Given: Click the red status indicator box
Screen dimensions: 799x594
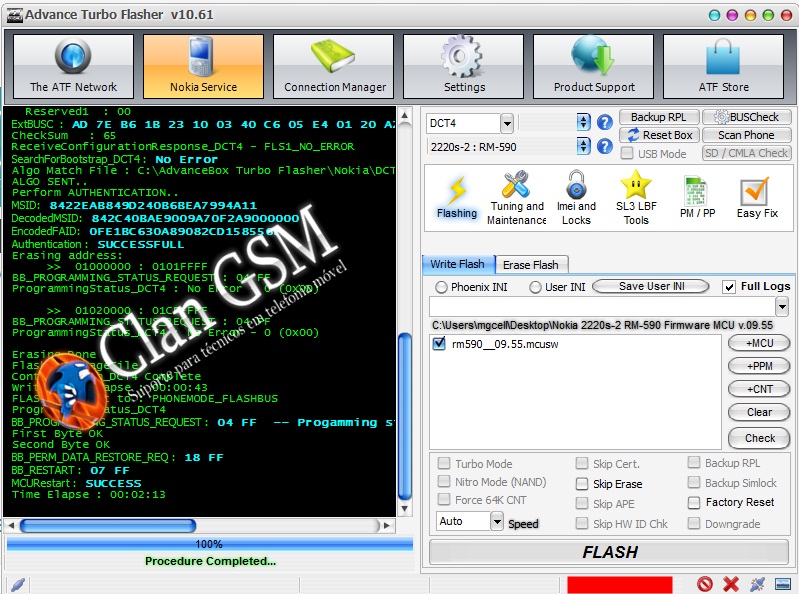Looking at the screenshot, I should pyautogui.click(x=619, y=584).
